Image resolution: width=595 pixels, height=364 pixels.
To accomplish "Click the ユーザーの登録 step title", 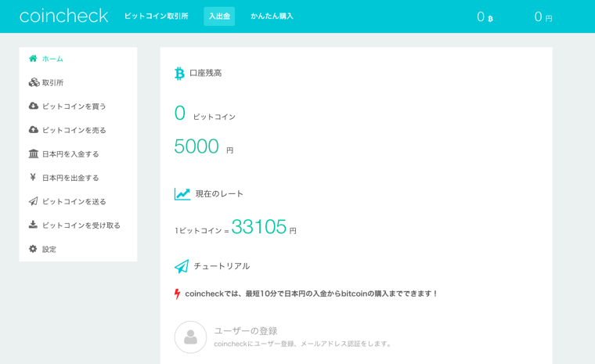I will point(246,331).
